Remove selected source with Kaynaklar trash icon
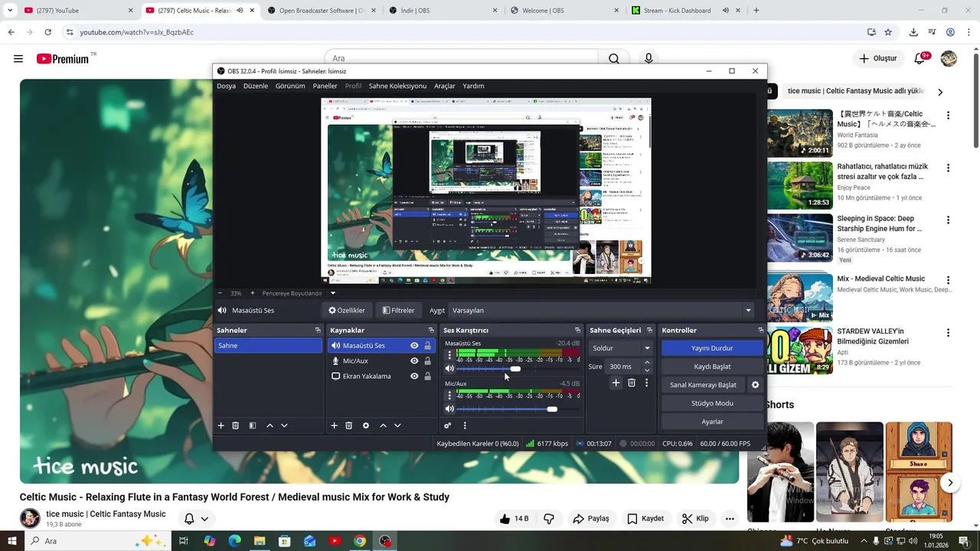This screenshot has width=980, height=551. [x=348, y=425]
